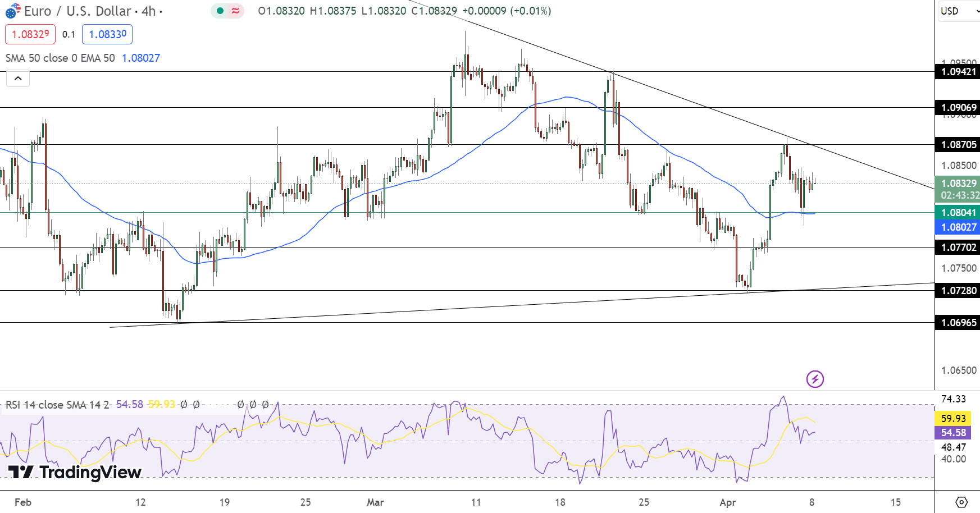Click the RSI value 54.58 in legend

(130, 405)
